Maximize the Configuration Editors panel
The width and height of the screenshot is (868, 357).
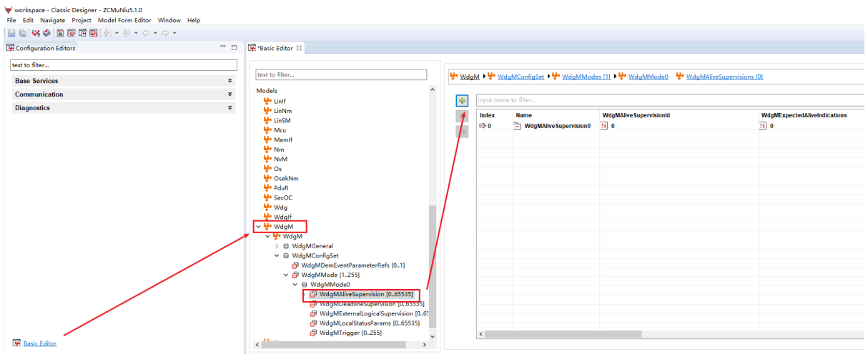tap(234, 48)
